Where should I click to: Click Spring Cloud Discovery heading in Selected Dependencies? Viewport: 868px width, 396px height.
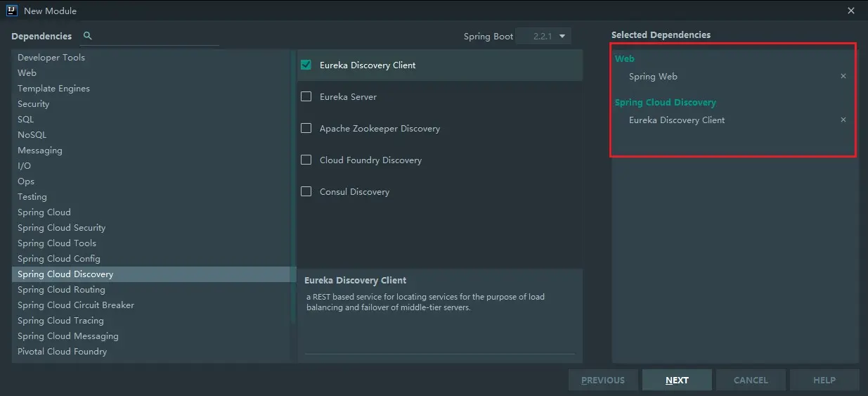pos(666,102)
